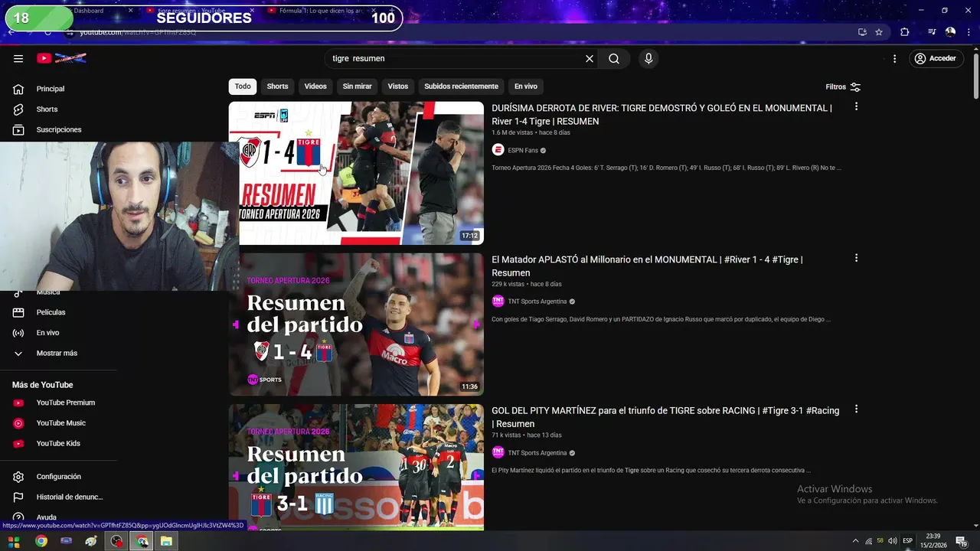This screenshot has height=551, width=980.
Task: Open TNT Sports Argentina channel under El Matador video
Action: point(537,302)
